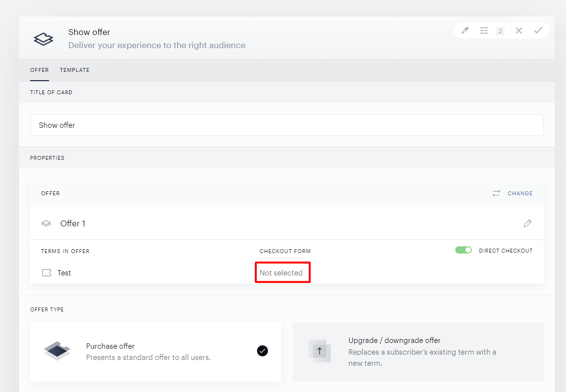Open the sliders settings icon

(484, 31)
